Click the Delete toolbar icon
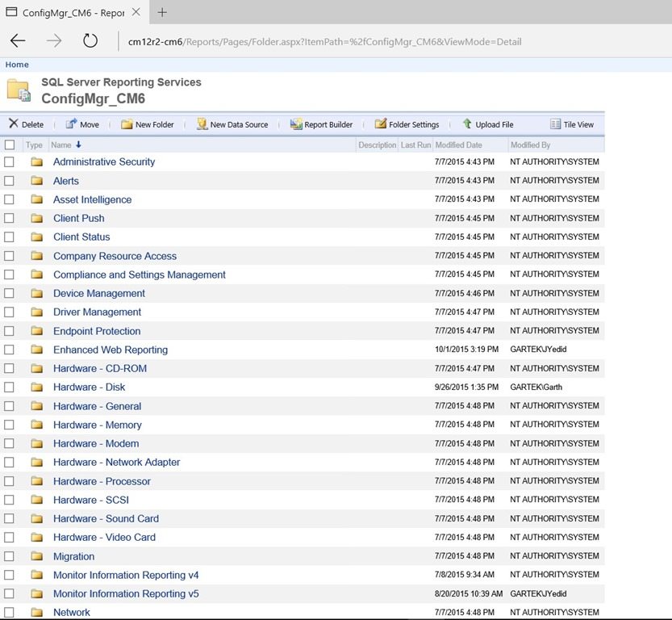672x620 pixels. 13,124
